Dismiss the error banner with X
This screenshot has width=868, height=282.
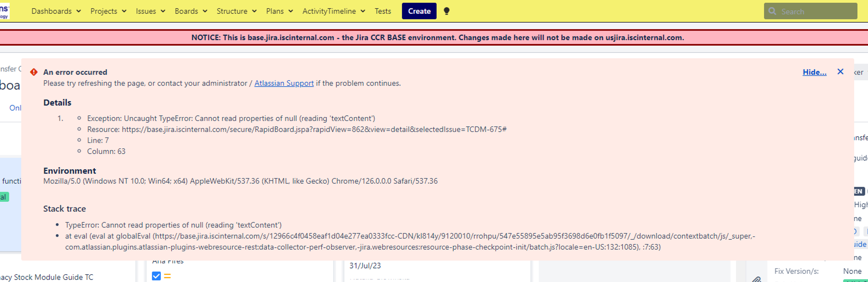840,72
